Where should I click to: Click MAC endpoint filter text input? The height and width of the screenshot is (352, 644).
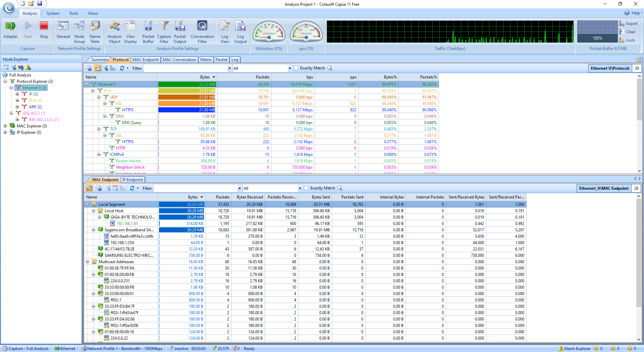pyautogui.click(x=196, y=188)
